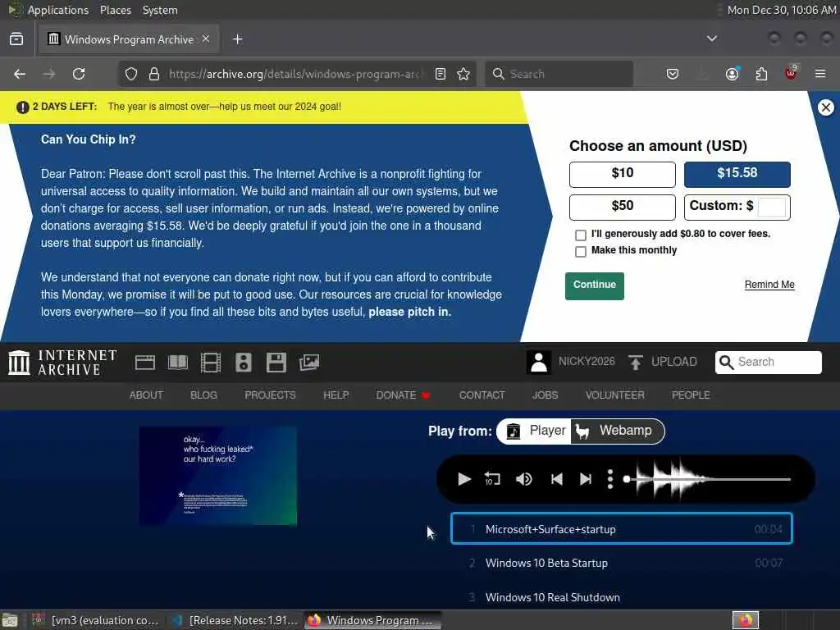Close the donation banner
Screen dimensions: 840x630
(x=825, y=107)
